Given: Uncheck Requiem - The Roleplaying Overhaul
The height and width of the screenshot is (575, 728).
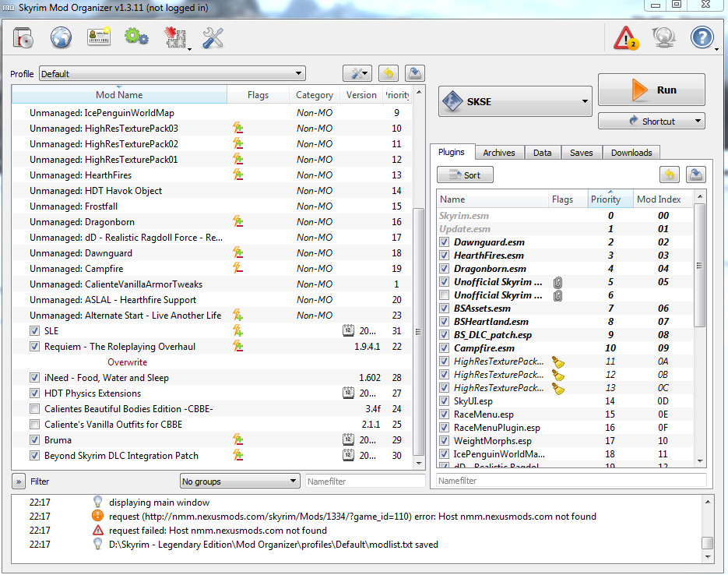Looking at the screenshot, I should 34,347.
